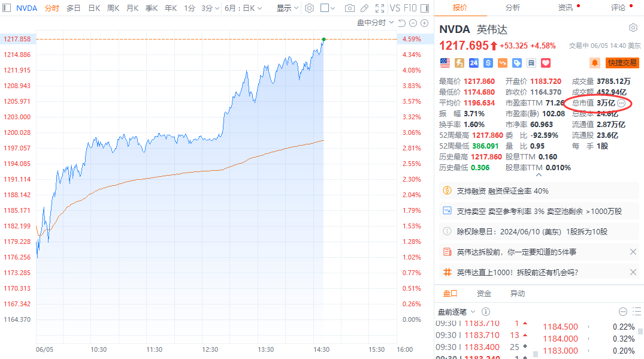The height and width of the screenshot is (359, 644).
Task: Open the article 英伟达拆股前，你一定要知道的5件事
Action: click(x=516, y=252)
